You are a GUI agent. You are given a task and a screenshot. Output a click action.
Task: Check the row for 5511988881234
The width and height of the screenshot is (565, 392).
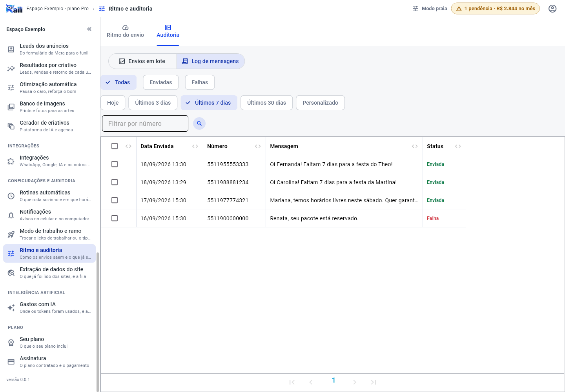coord(115,182)
